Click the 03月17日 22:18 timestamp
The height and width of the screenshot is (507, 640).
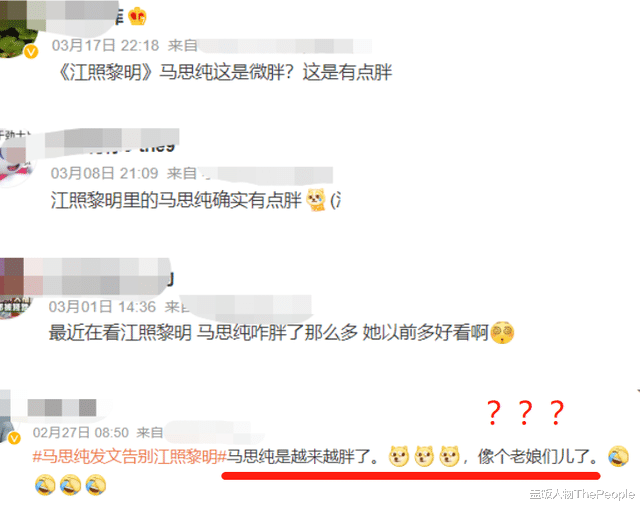[x=105, y=46]
